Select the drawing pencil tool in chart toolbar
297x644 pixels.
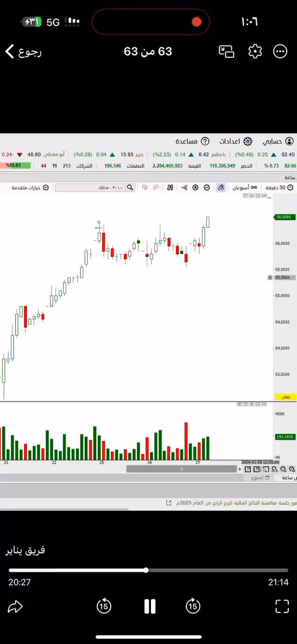(x=221, y=187)
